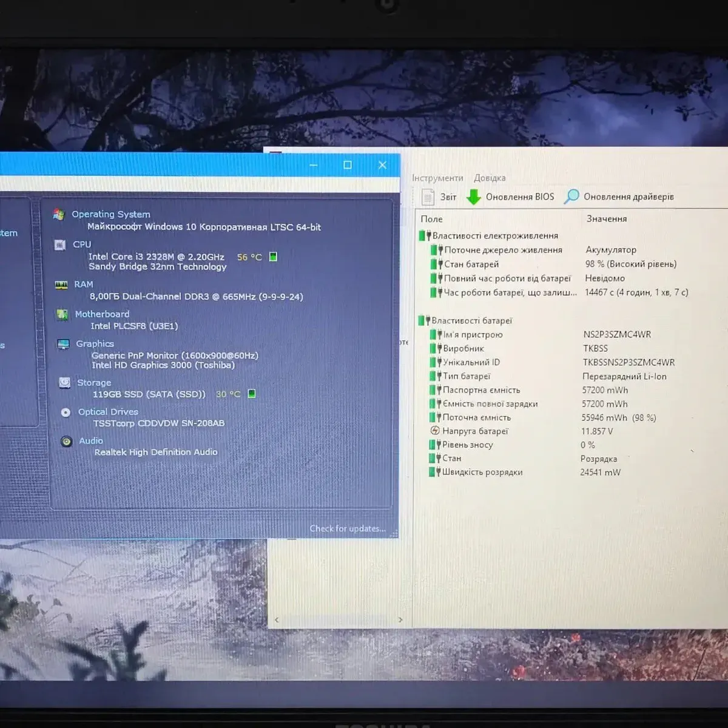
Task: Click the CPU temperature indicator square
Action: (x=273, y=257)
